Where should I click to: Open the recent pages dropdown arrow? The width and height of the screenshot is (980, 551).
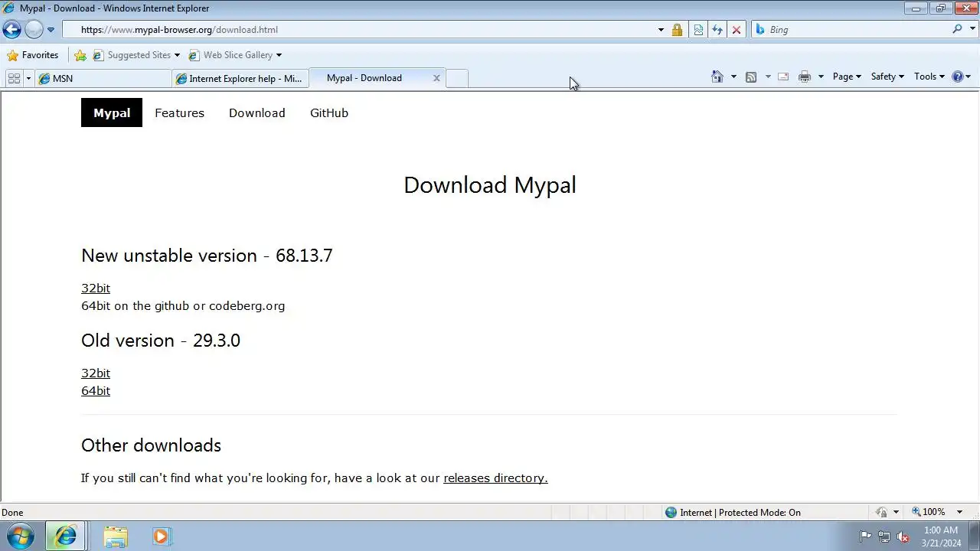tap(51, 30)
